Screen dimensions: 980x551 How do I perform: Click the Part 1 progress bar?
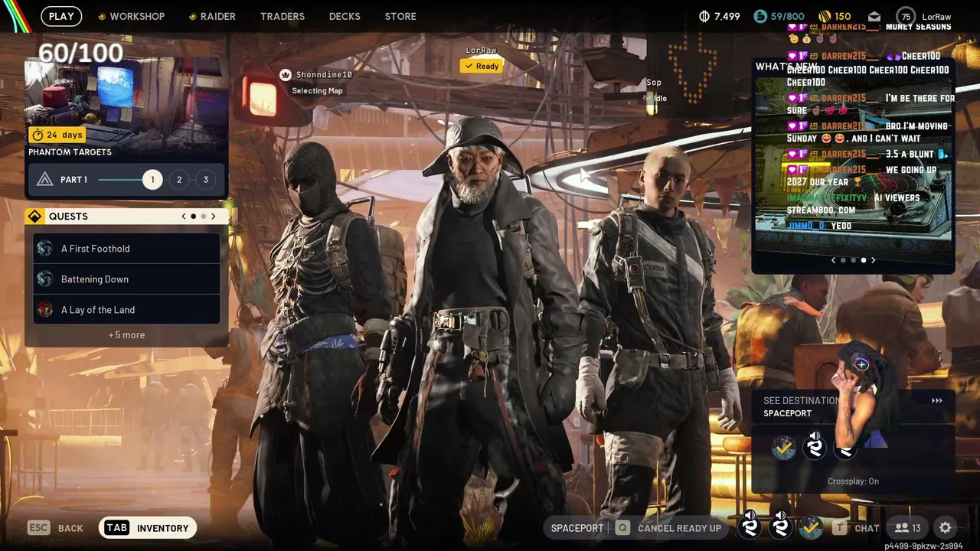tap(120, 180)
